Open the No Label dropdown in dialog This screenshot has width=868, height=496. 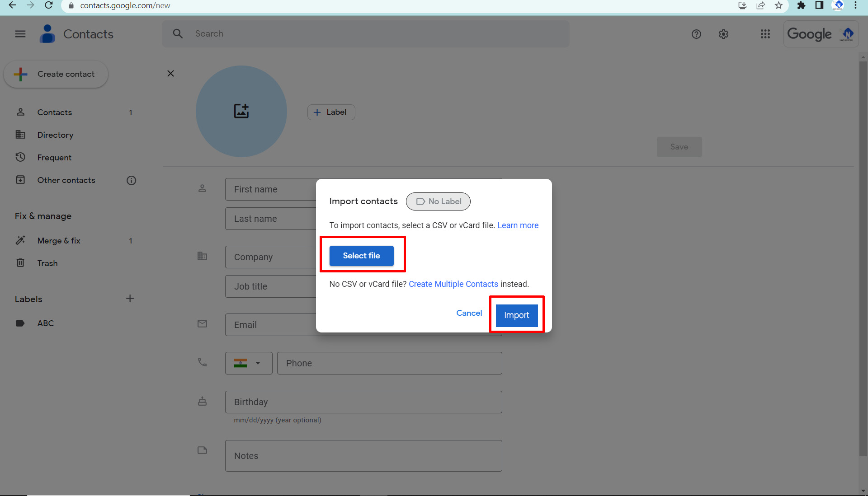(438, 201)
